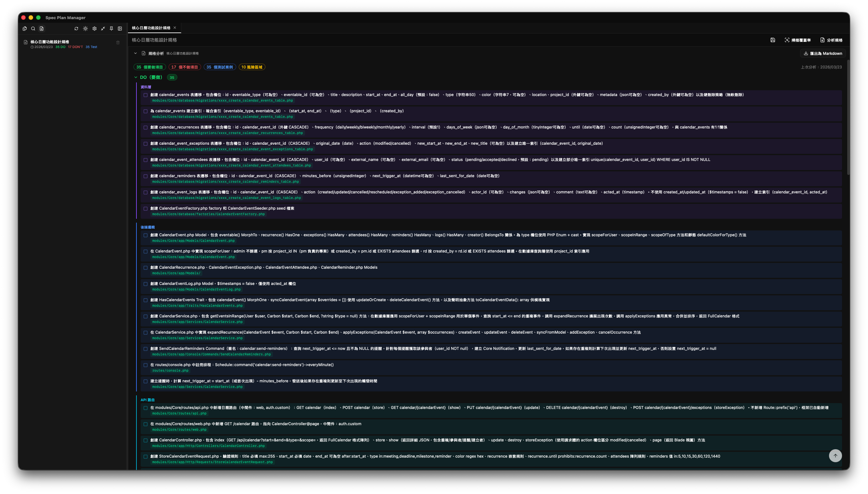Check the routes/console.php 註冊排程 item

tap(145, 365)
